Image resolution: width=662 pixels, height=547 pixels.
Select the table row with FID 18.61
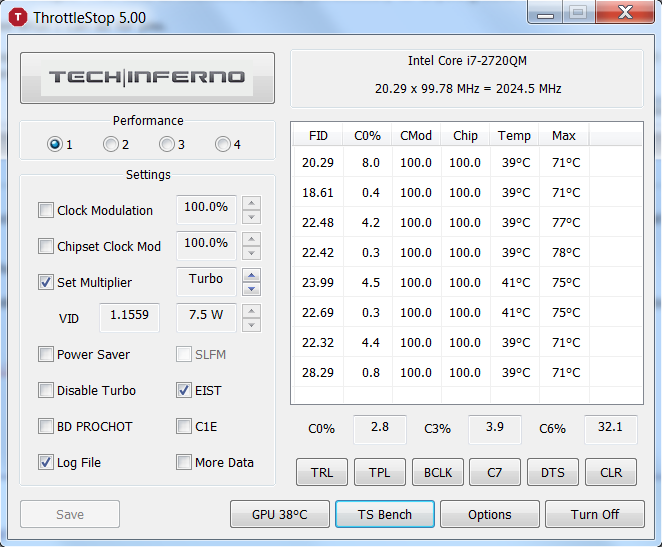click(467, 192)
